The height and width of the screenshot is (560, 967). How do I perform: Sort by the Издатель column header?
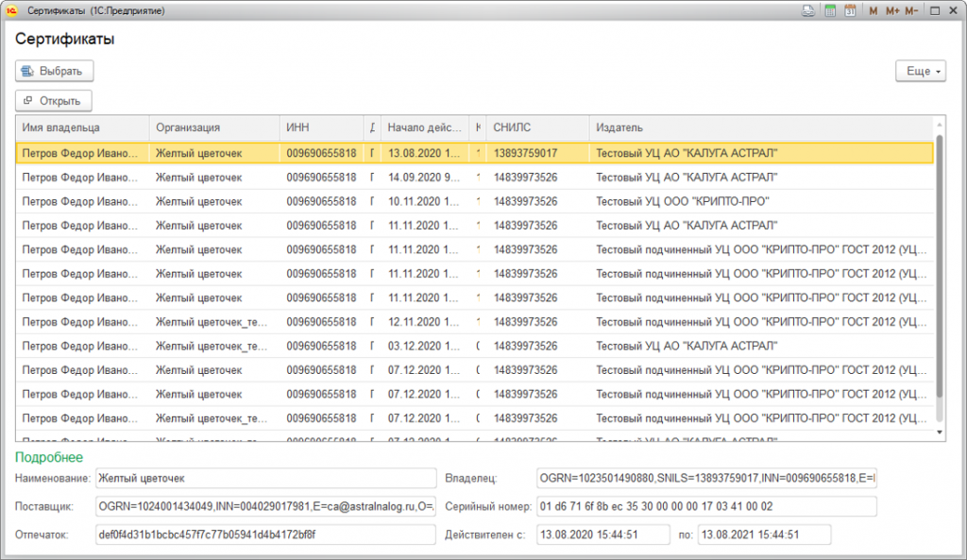click(x=762, y=127)
